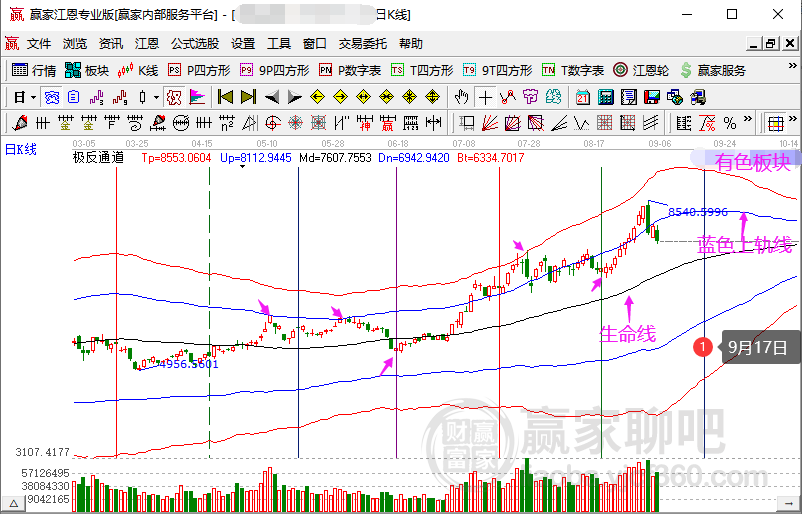Click the 日K线 chart label

pos(20,150)
